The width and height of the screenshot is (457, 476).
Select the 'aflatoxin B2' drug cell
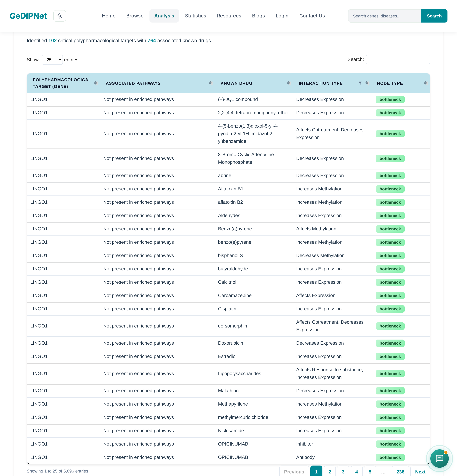tap(230, 202)
